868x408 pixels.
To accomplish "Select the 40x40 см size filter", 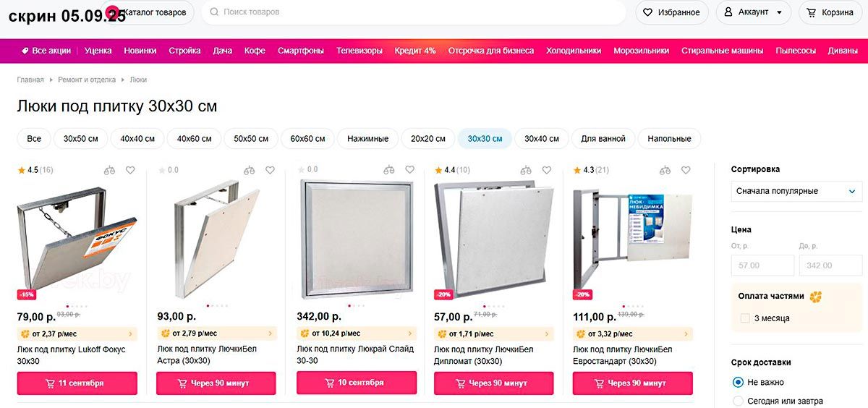I will [x=137, y=138].
